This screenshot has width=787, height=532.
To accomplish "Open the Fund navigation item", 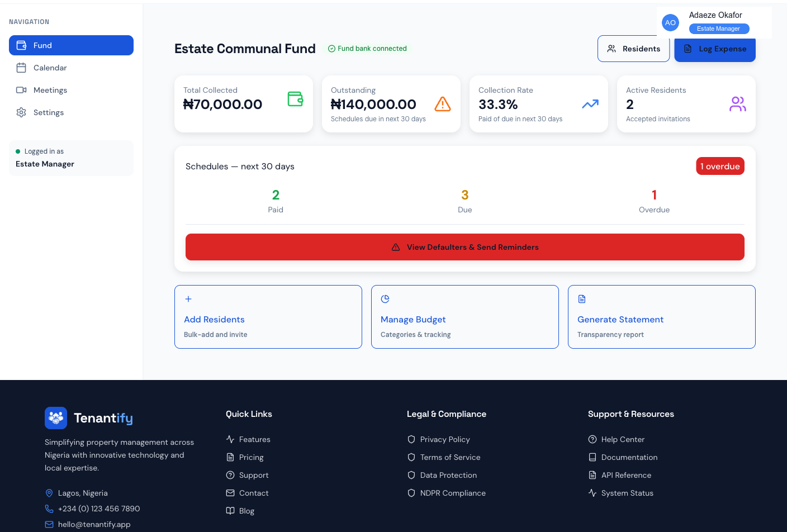I will pos(71,45).
